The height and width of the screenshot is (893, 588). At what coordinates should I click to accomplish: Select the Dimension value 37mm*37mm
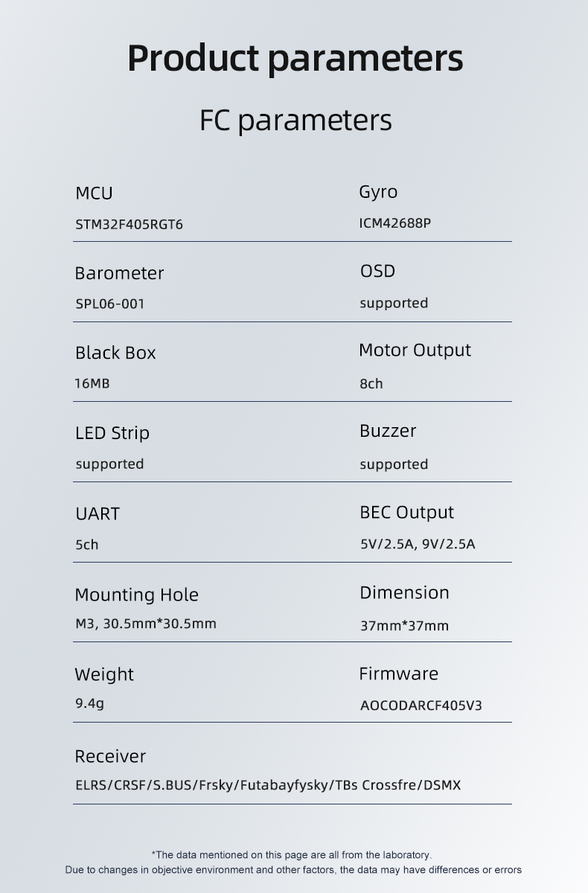pyautogui.click(x=404, y=625)
